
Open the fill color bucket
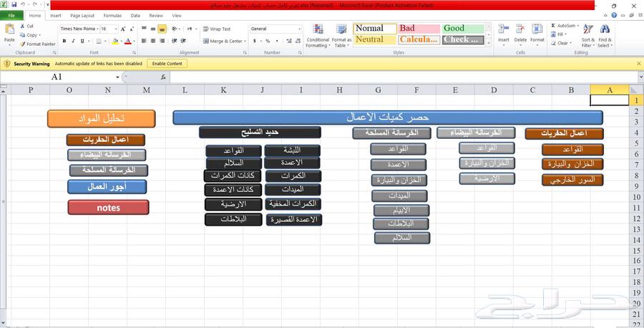coord(115,41)
